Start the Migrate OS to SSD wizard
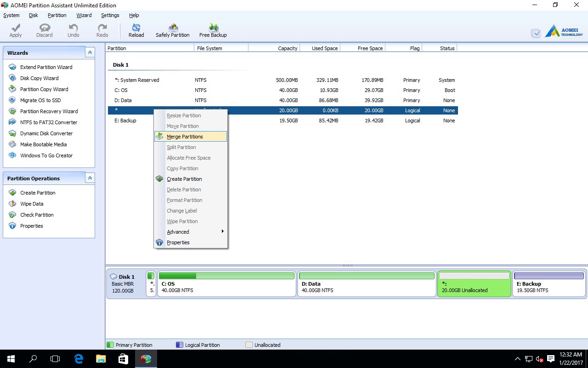The width and height of the screenshot is (588, 368). point(41,100)
